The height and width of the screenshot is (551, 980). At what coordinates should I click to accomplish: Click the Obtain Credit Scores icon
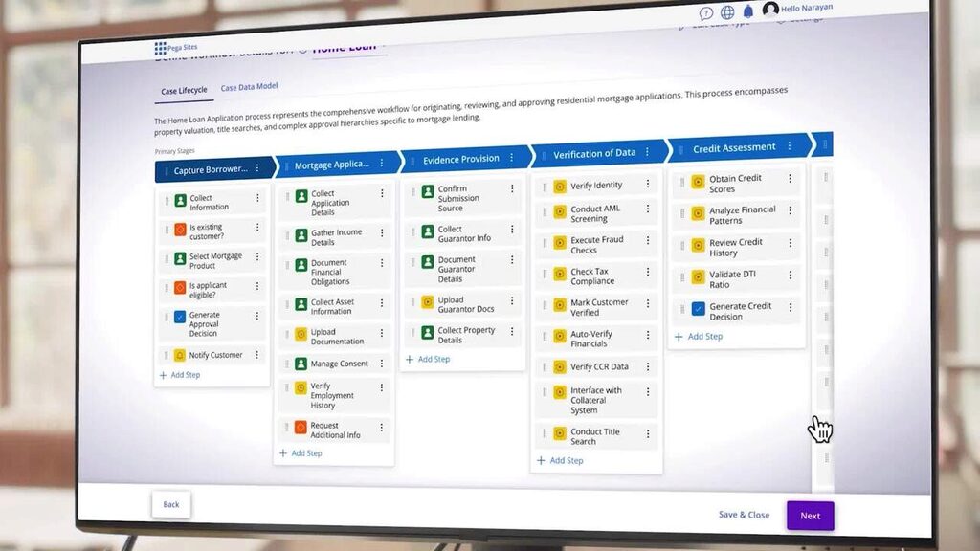[x=698, y=182]
